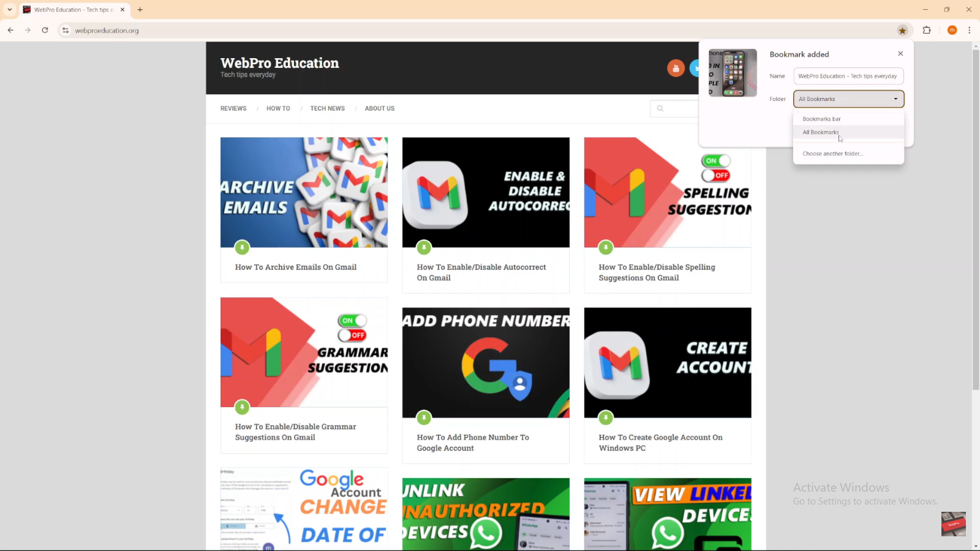The width and height of the screenshot is (980, 551).
Task: Go back using the back arrow
Action: (x=10, y=30)
